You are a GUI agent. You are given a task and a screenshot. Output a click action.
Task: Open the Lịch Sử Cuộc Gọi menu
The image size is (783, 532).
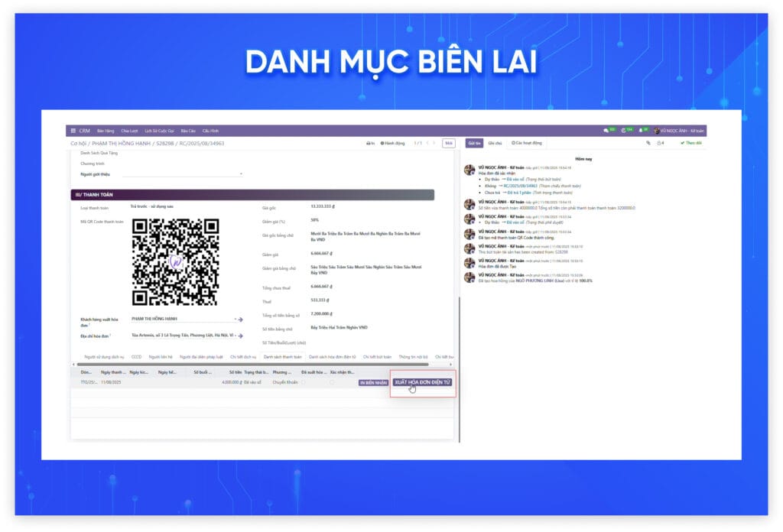click(159, 131)
